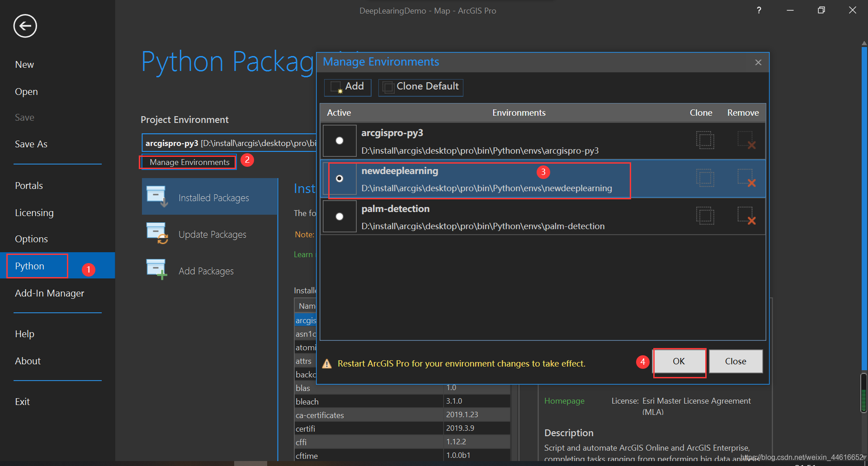The width and height of the screenshot is (868, 466).
Task: Activate the arcgispro-py3 environment radio button
Action: (x=340, y=141)
